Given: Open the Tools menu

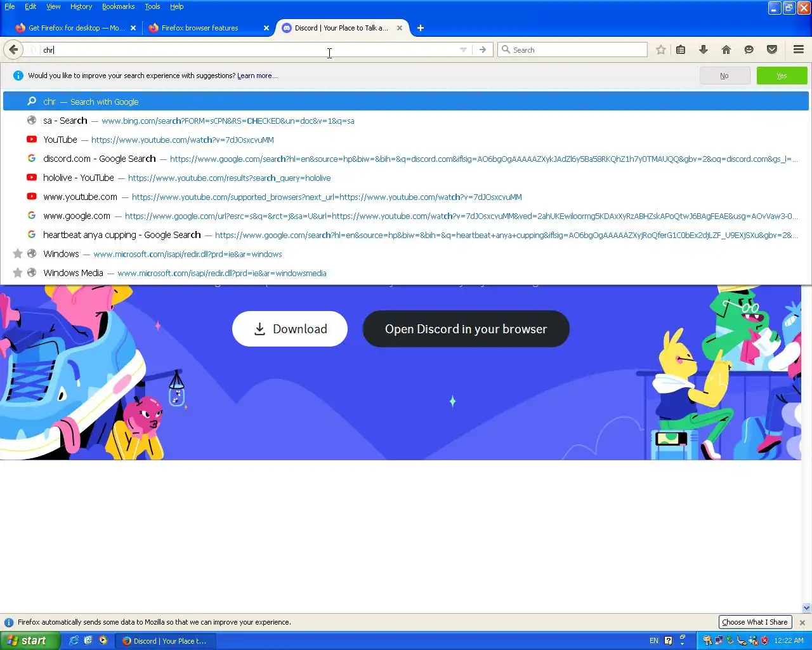Looking at the screenshot, I should pyautogui.click(x=152, y=6).
